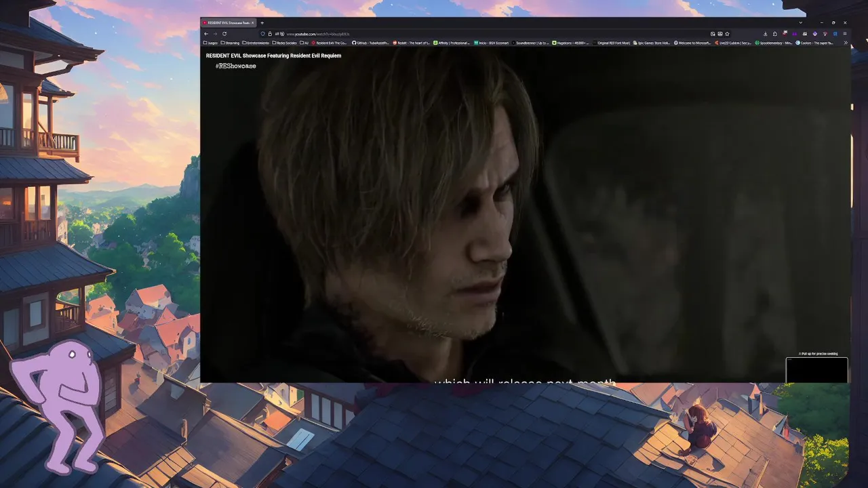Viewport: 868px width, 488px height.
Task: Go back using the browser back arrow
Action: pos(206,34)
